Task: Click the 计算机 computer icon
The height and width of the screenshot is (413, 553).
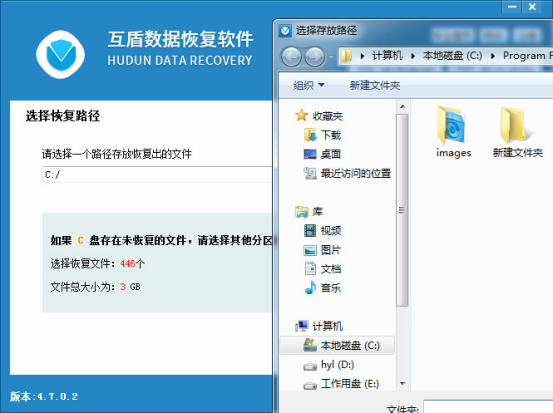Action: coord(302,326)
